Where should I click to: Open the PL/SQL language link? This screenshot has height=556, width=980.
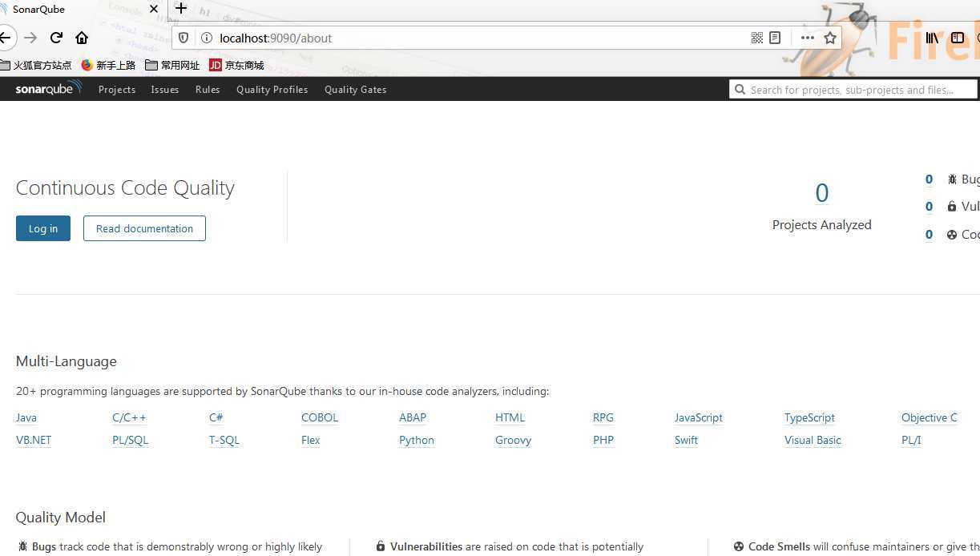(x=130, y=440)
